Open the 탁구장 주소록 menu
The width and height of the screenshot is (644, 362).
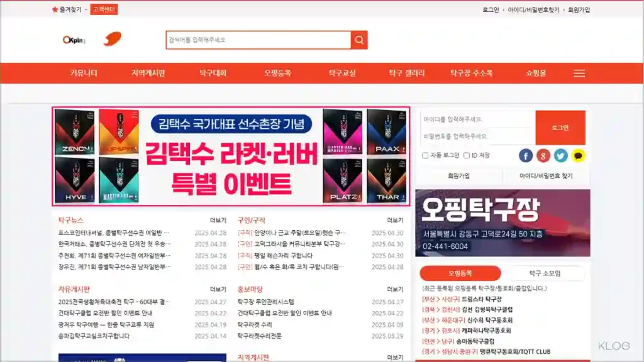pyautogui.click(x=472, y=73)
